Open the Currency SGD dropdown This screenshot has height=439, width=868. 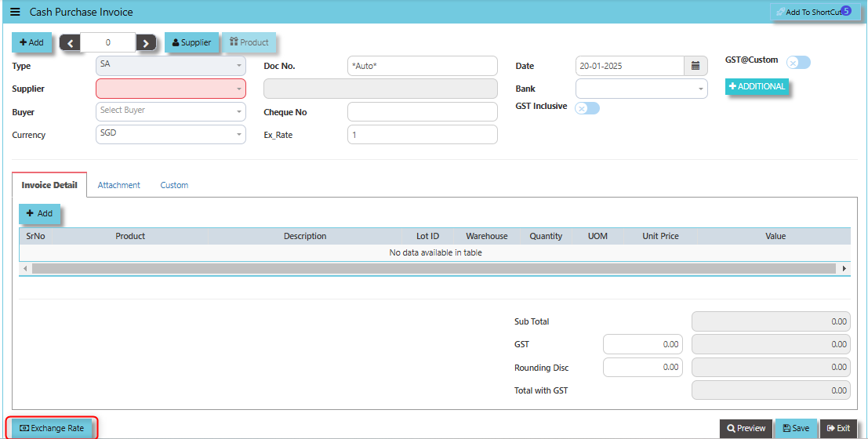pos(170,135)
